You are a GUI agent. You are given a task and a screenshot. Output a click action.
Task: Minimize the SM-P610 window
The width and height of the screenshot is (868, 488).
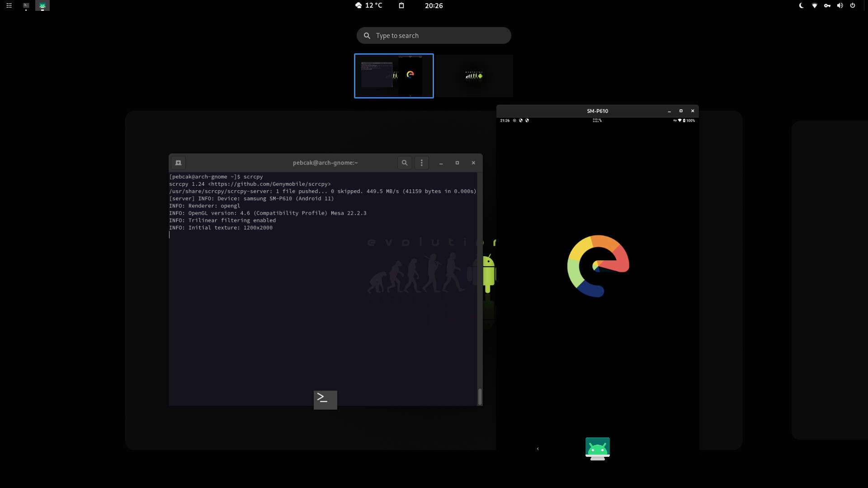tap(669, 111)
